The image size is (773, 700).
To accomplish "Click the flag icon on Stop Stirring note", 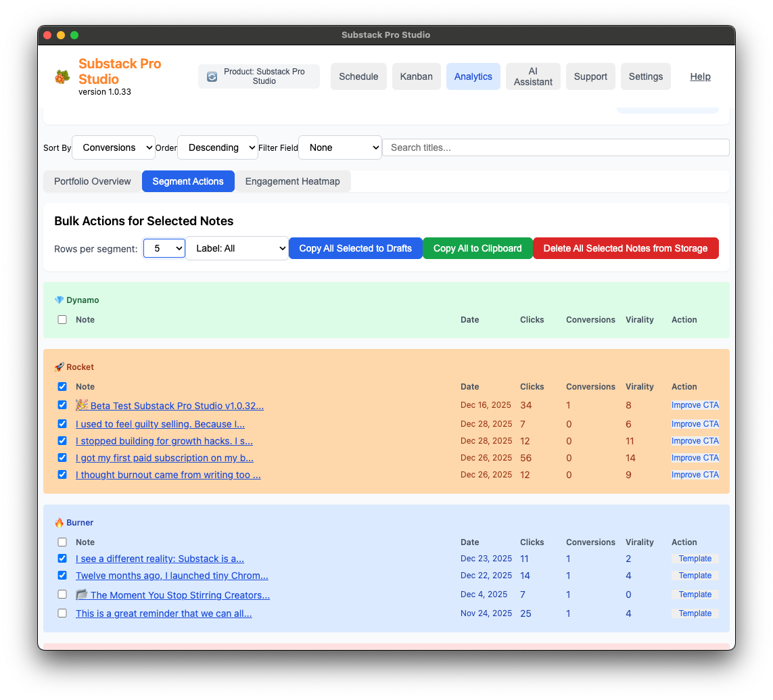I will click(82, 594).
